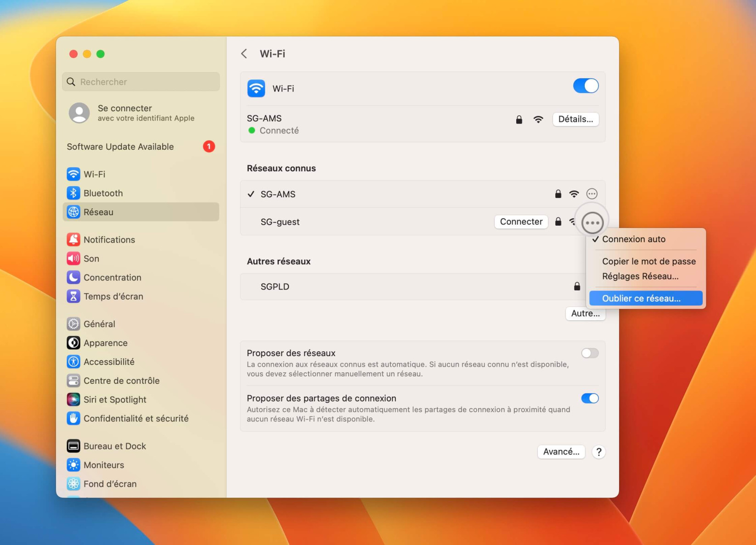Click the question mark help button
Image resolution: width=756 pixels, height=545 pixels.
point(598,451)
